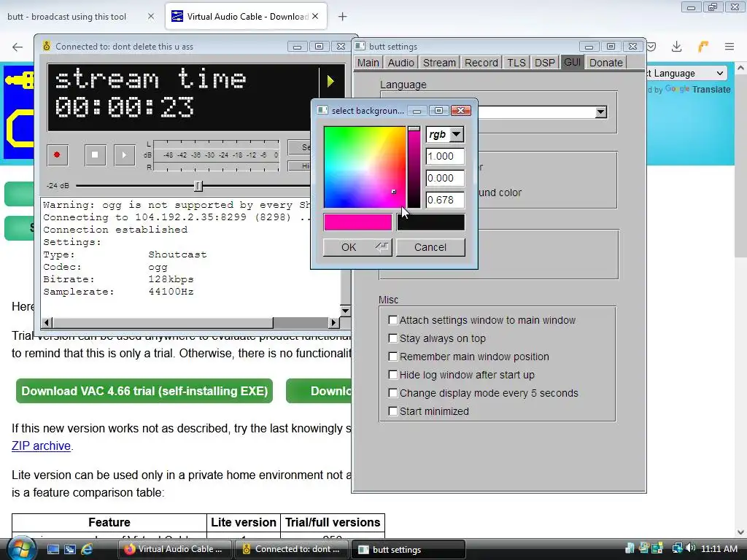
Task: Pick a color in the hue saturation box
Action: click(x=365, y=167)
